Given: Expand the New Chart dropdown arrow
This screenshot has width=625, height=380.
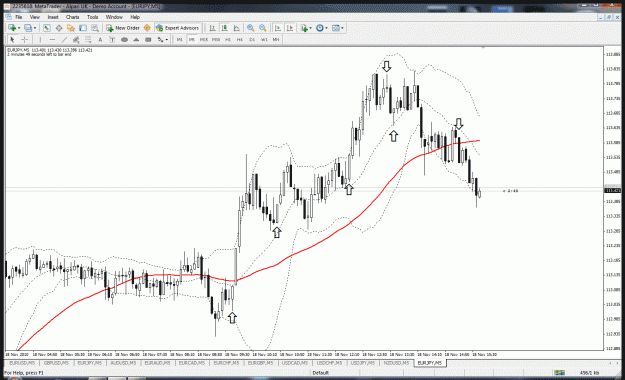Looking at the screenshot, I should (19, 28).
